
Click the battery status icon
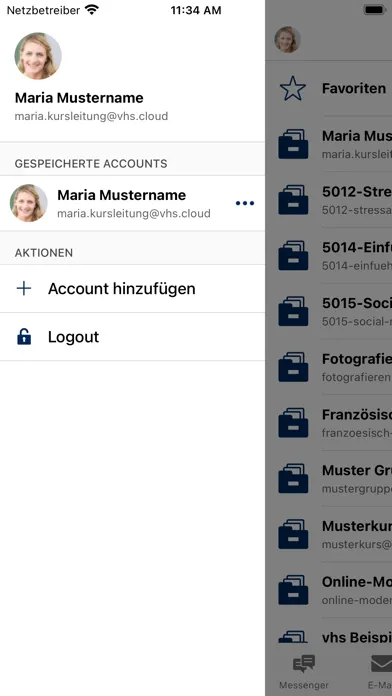click(374, 10)
